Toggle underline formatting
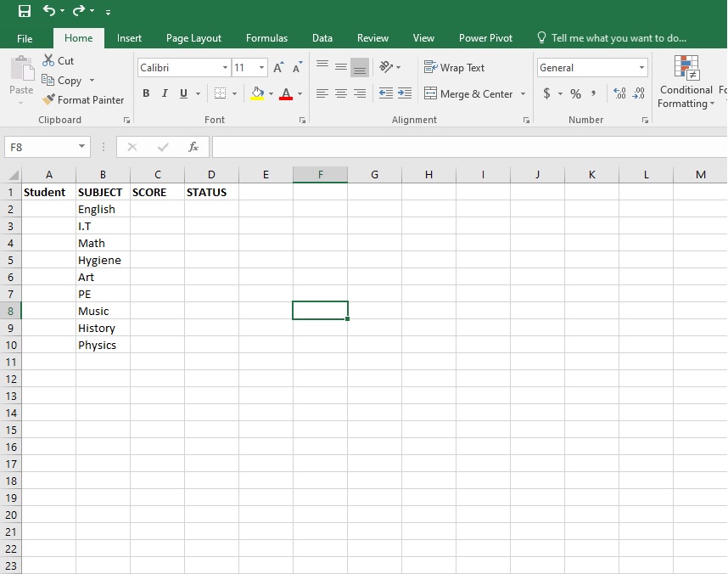The height and width of the screenshot is (574, 728). pos(182,93)
